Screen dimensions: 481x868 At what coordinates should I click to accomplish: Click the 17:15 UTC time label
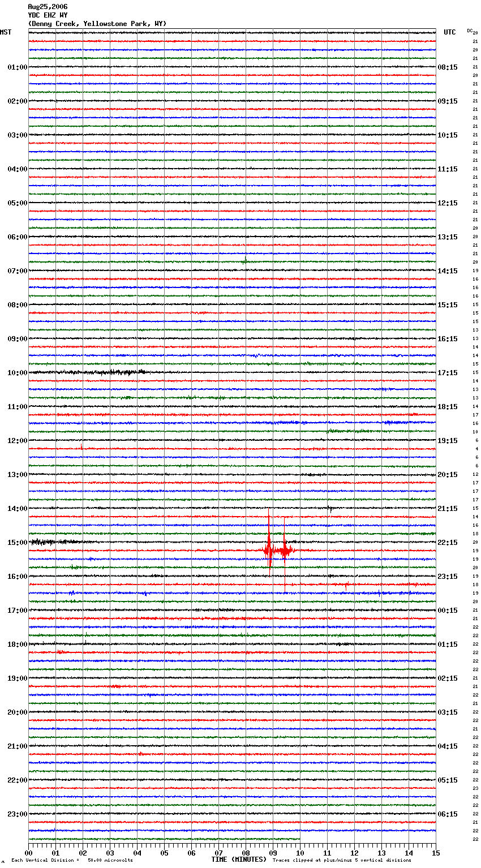pyautogui.click(x=448, y=373)
